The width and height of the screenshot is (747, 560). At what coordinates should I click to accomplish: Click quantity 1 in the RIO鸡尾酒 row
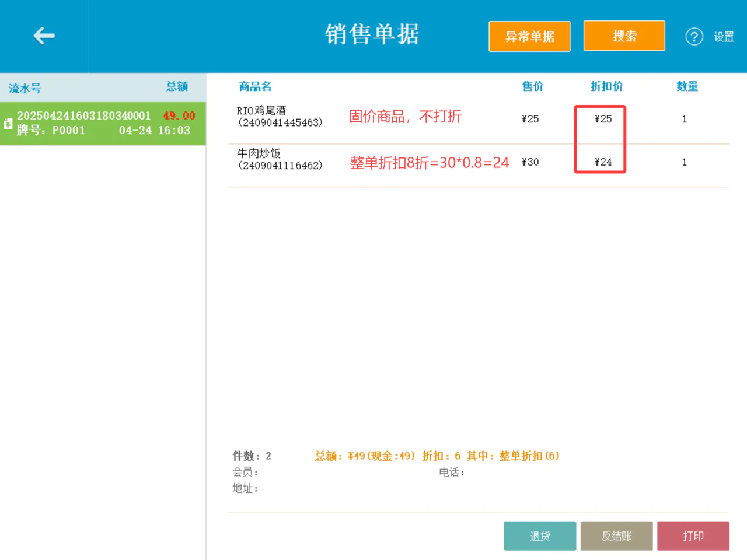tap(685, 119)
